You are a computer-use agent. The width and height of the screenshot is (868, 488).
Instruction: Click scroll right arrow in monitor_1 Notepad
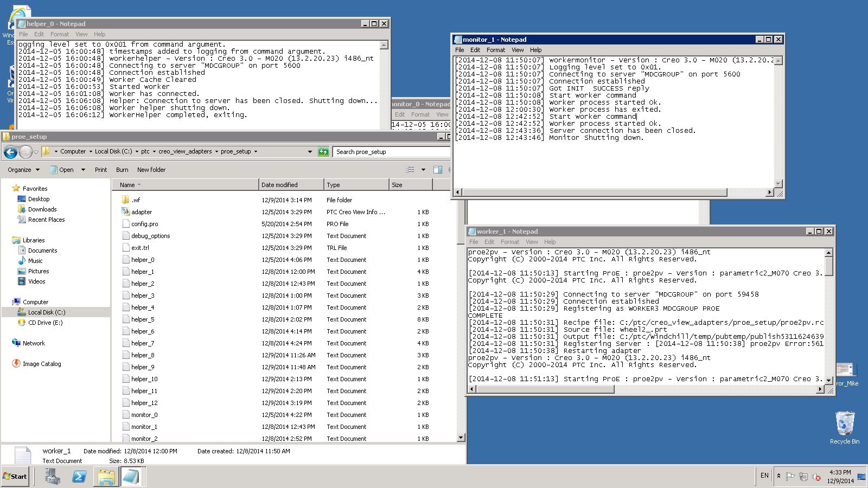click(x=770, y=192)
